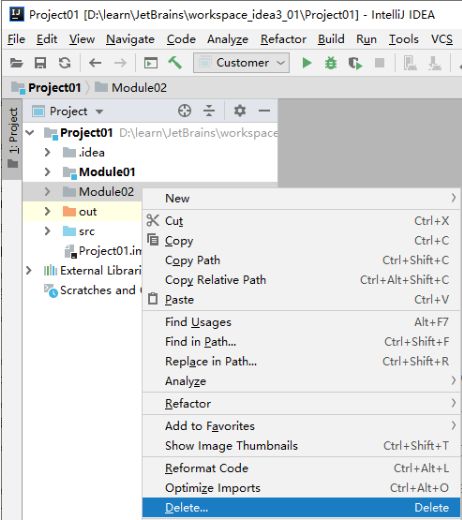The image size is (462, 520).
Task: Click the Save All disk icon
Action: click(x=40, y=63)
